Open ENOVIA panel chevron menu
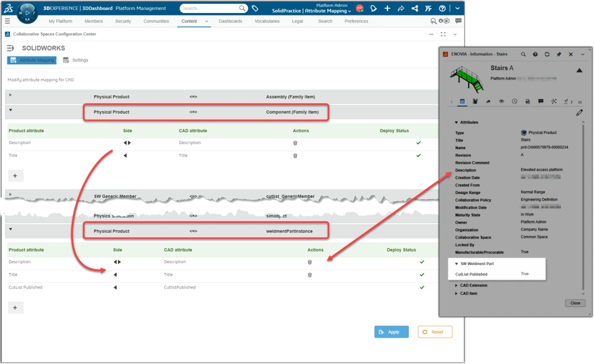 [x=583, y=54]
